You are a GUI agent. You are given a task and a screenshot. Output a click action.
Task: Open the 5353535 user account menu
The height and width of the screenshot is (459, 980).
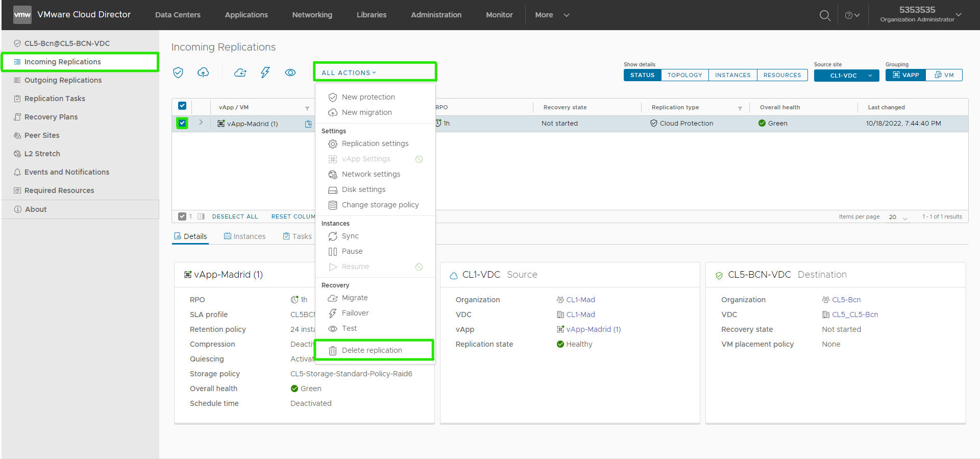[x=921, y=14]
